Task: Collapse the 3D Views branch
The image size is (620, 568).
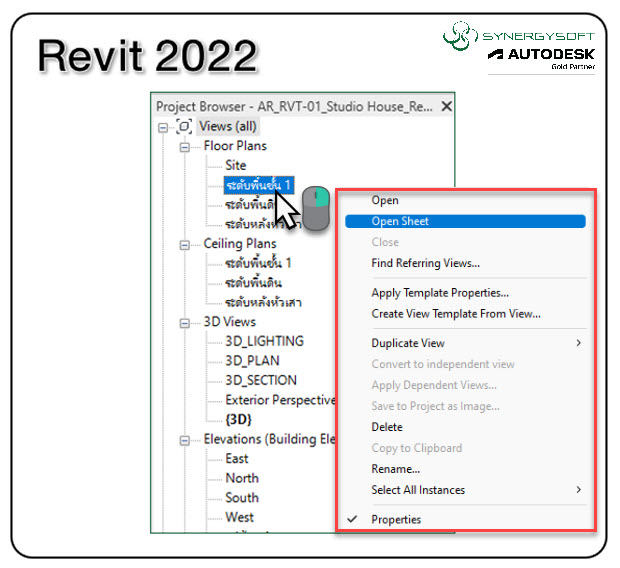Action: coord(184,322)
